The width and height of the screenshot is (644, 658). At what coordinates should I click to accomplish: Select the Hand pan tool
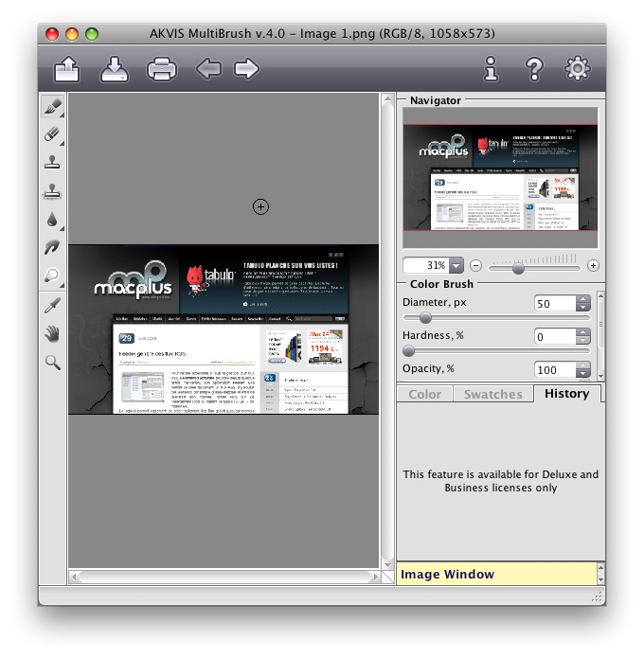[x=52, y=334]
